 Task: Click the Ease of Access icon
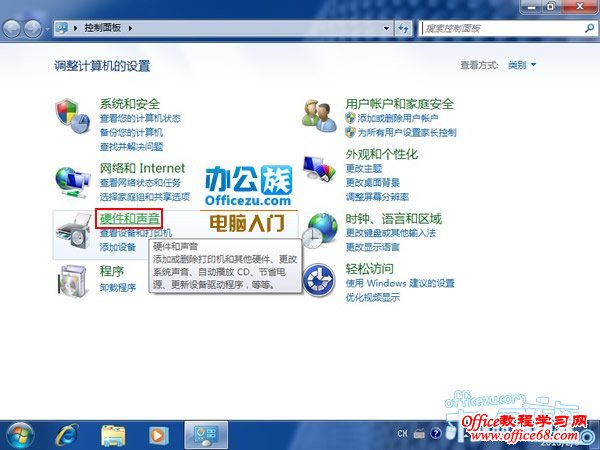tap(319, 280)
